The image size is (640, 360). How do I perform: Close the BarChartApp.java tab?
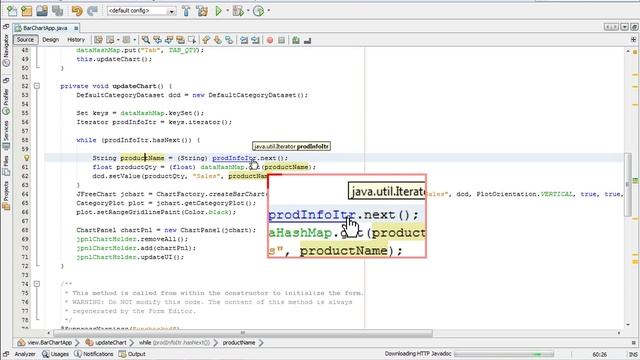76,28
